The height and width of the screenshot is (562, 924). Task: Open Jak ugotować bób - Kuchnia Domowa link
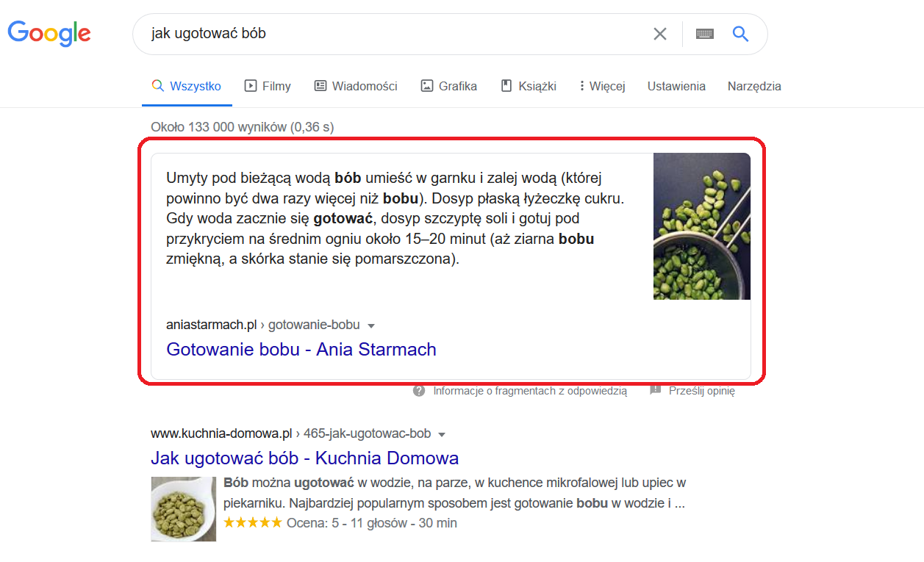[304, 458]
